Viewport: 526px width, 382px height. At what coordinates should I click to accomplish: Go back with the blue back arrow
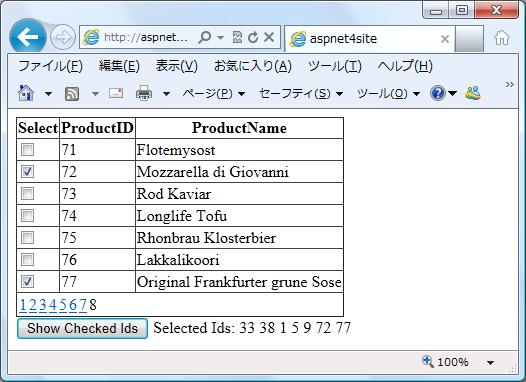tap(28, 37)
